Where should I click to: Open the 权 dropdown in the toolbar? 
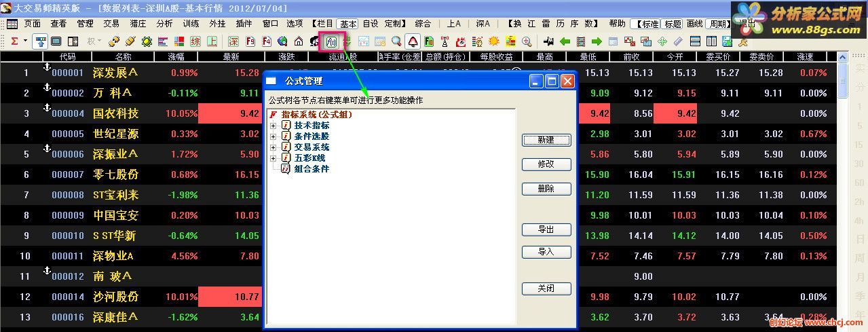[94, 41]
